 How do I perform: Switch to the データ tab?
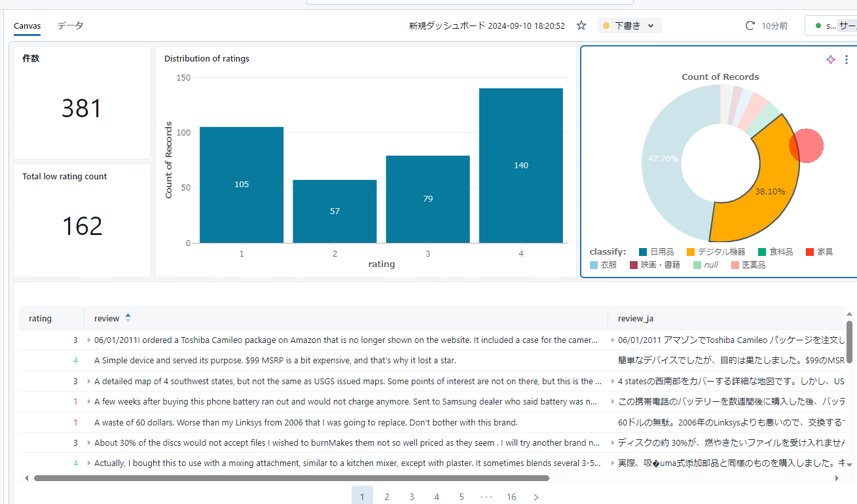(70, 26)
